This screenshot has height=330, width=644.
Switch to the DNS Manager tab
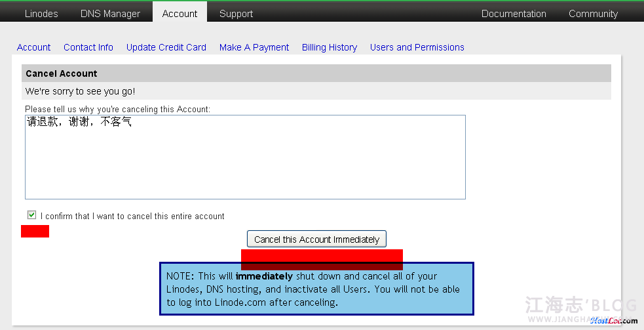pos(110,13)
